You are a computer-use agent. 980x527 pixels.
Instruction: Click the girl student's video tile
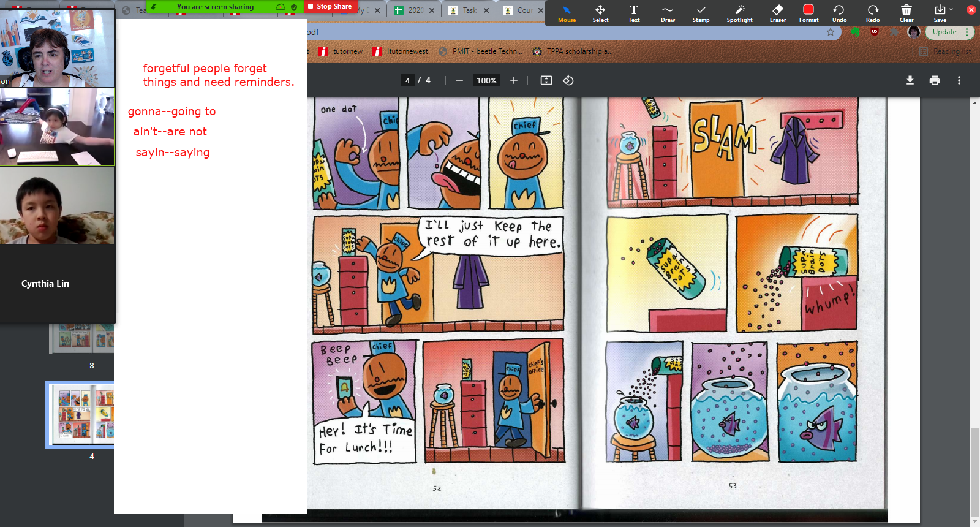tap(57, 127)
